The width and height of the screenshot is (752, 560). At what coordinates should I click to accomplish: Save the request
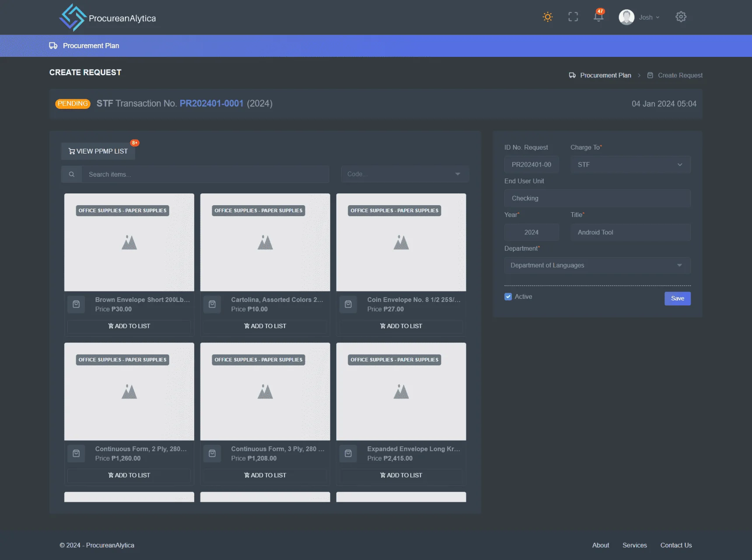pos(677,298)
